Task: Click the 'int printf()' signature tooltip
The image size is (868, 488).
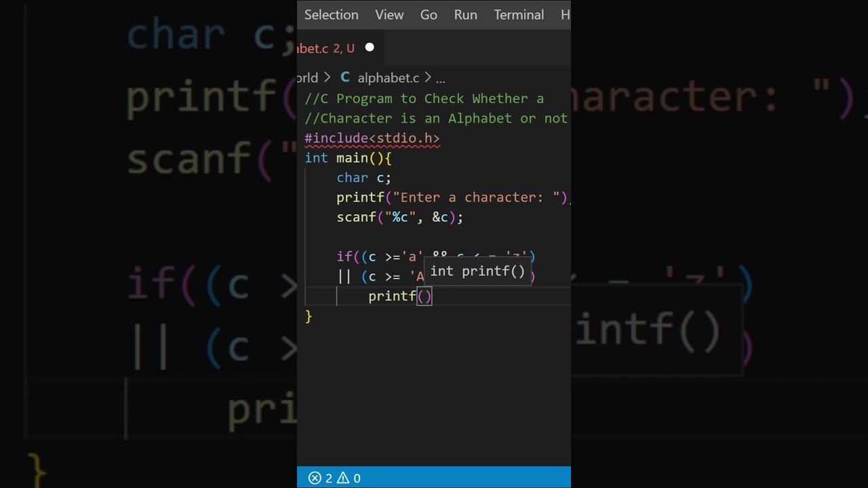Action: click(477, 271)
